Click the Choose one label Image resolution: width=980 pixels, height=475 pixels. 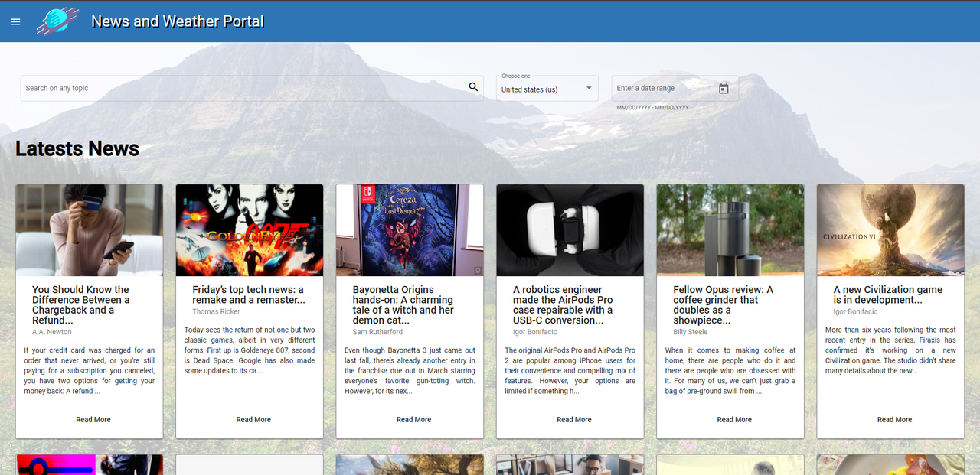coord(516,76)
